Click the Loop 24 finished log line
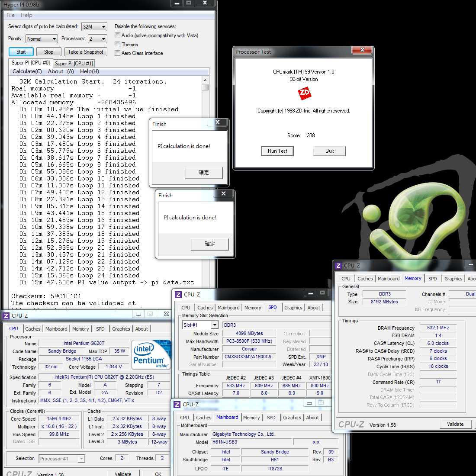The width and height of the screenshot is (476, 476). 80,275
